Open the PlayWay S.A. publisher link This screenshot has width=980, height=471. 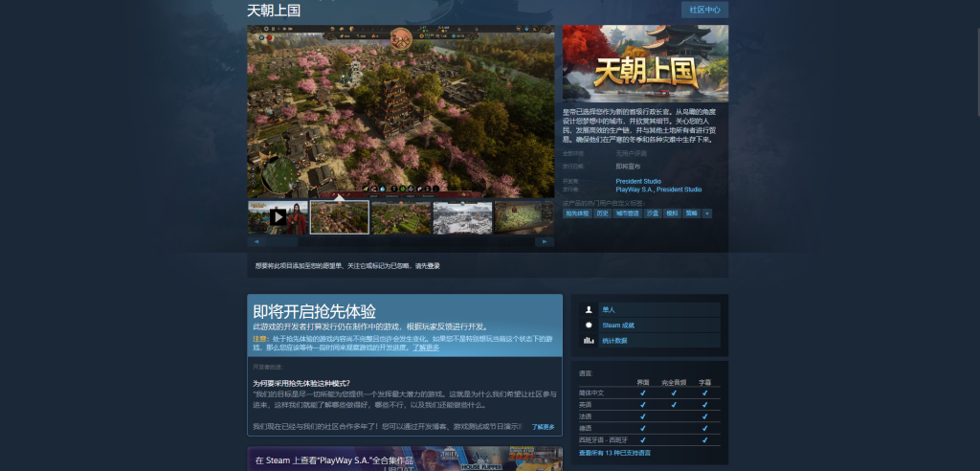pos(635,190)
